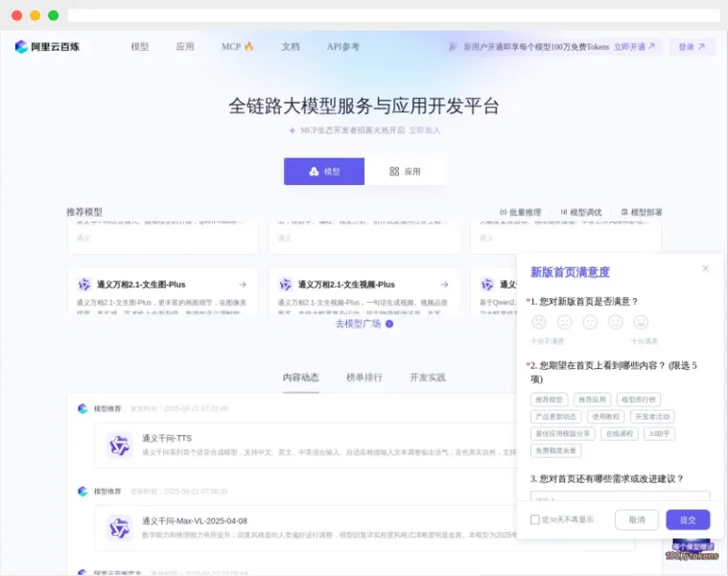Toggle the 模型排行榜 option tag

click(639, 400)
